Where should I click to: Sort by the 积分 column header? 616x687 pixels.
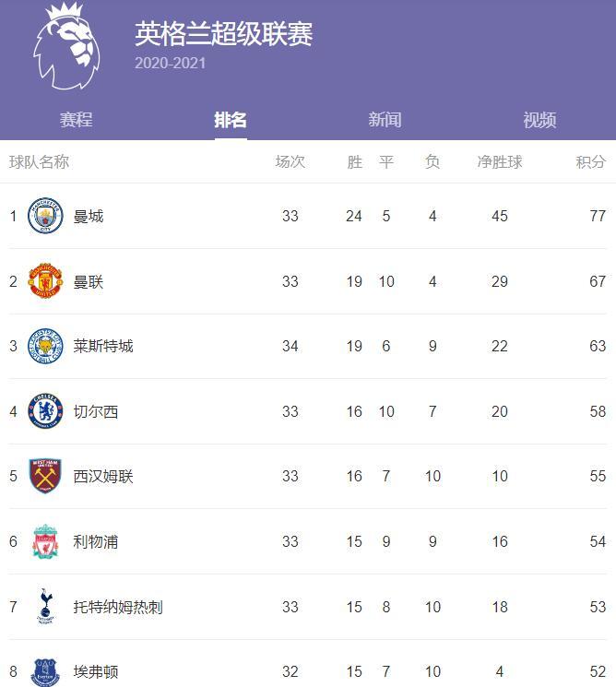(x=590, y=161)
